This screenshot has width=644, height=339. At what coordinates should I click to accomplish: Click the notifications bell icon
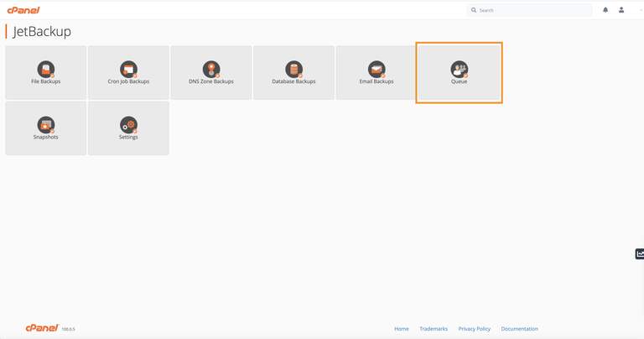pyautogui.click(x=605, y=10)
